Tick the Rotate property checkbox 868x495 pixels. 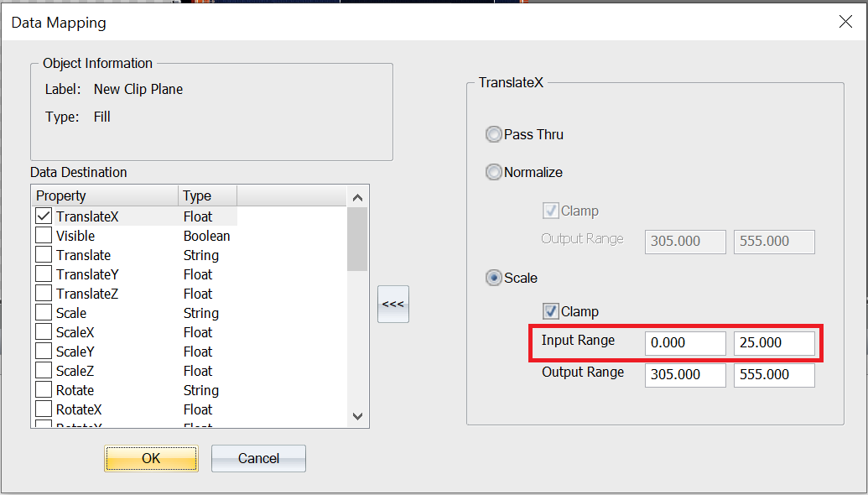pos(44,390)
